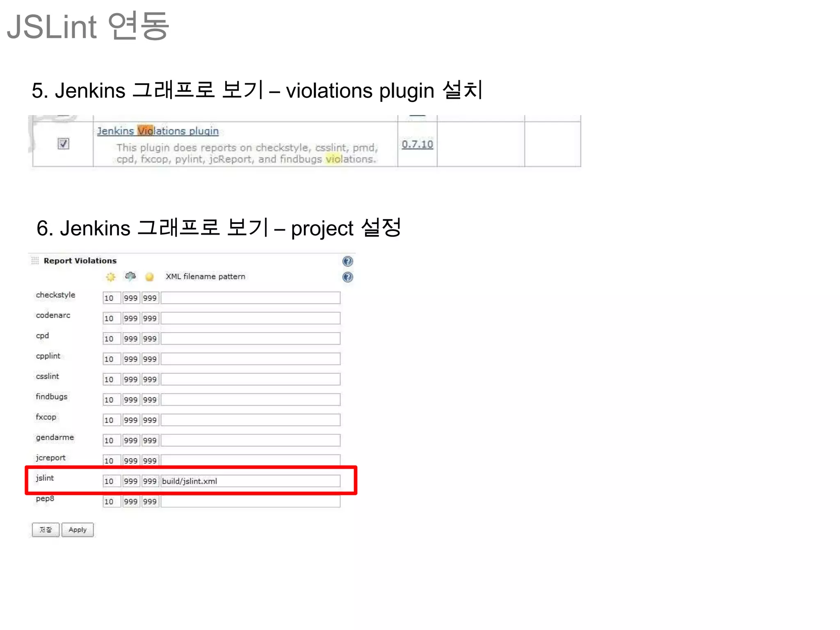Click the sunny weather threshold icon
Viewport: 840px width, 630px height.
coord(110,277)
